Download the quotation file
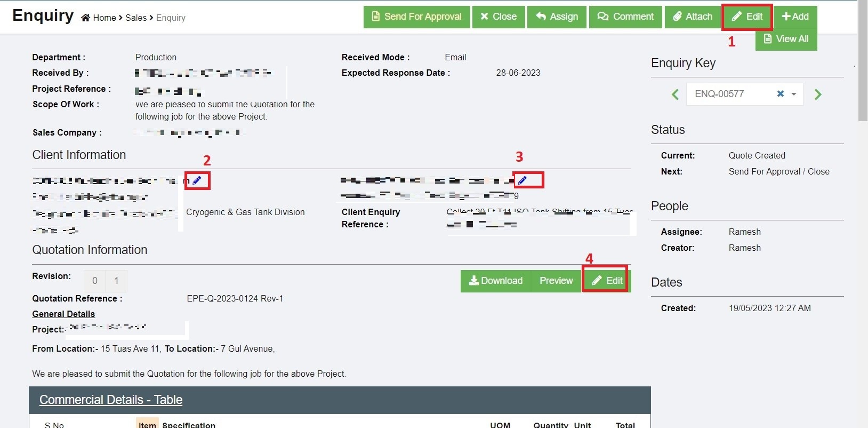The height and width of the screenshot is (428, 868). (x=495, y=281)
